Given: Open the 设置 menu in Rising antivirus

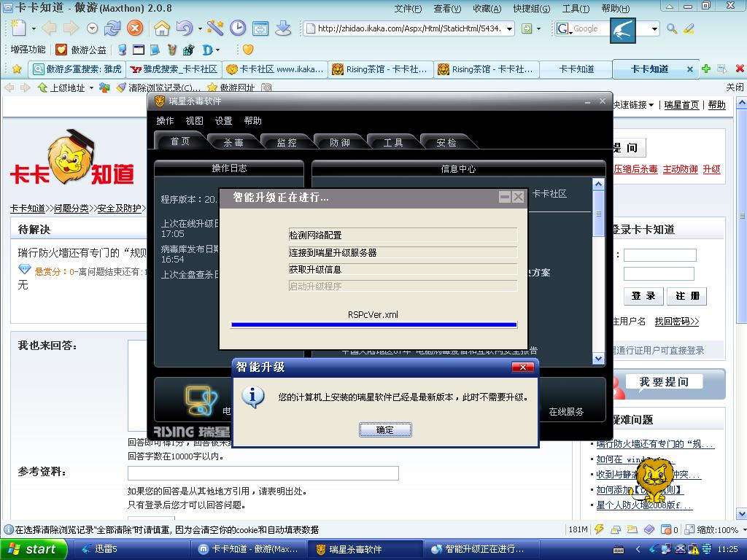Looking at the screenshot, I should (x=223, y=120).
